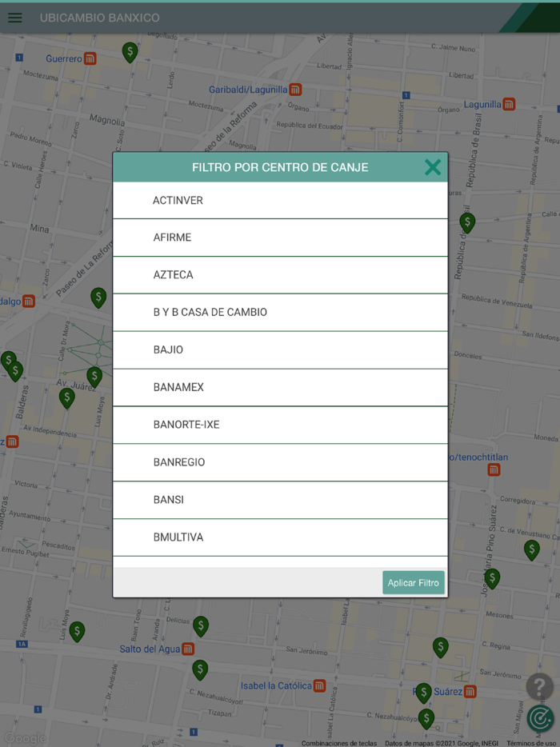
Task: Click the Guerrero metro station icon
Action: [x=90, y=58]
